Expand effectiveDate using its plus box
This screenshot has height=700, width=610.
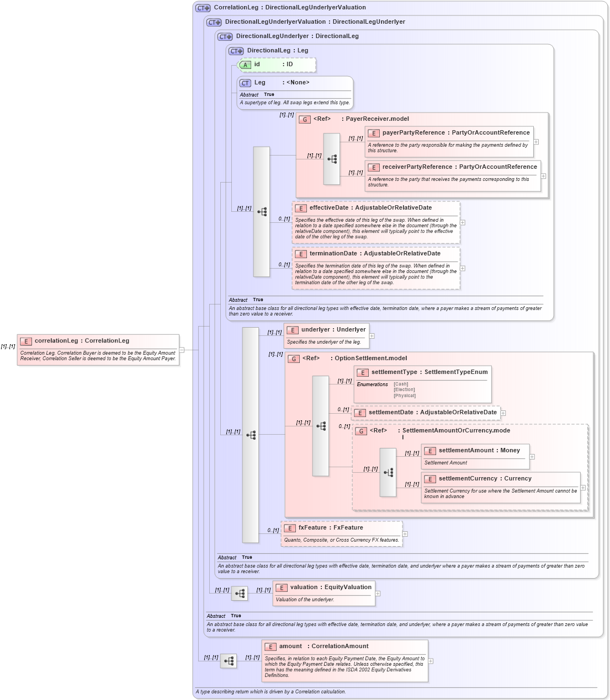coord(463,222)
